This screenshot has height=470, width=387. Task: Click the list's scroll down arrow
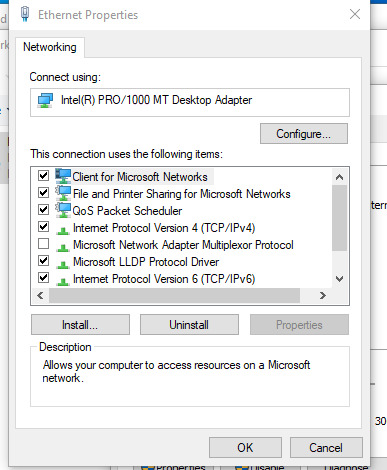[340, 279]
